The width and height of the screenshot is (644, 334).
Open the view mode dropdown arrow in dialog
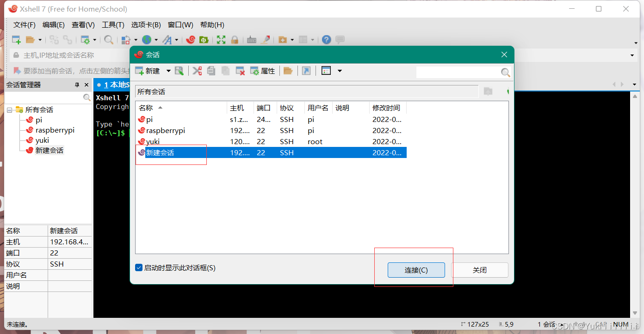click(340, 71)
